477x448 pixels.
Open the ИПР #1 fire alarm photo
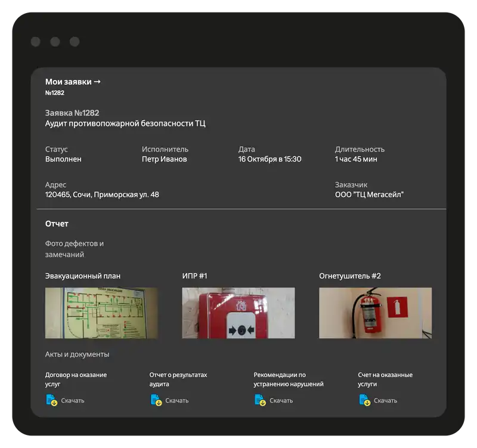point(238,313)
